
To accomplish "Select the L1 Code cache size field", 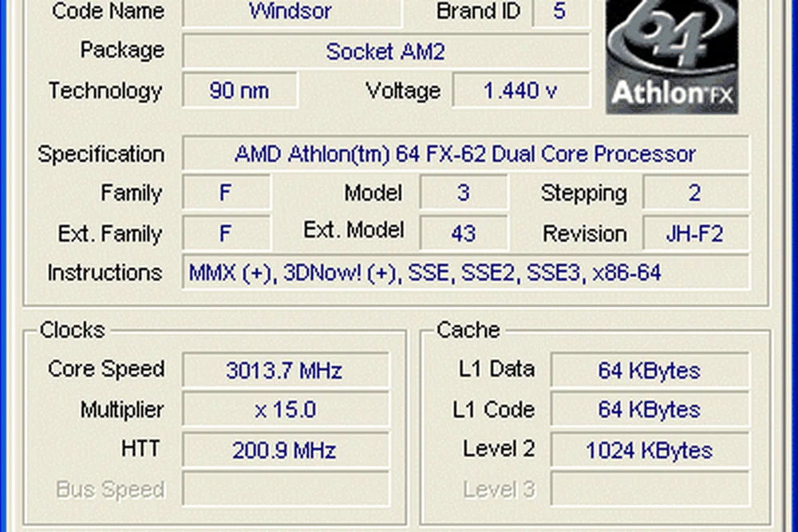I will click(650, 410).
